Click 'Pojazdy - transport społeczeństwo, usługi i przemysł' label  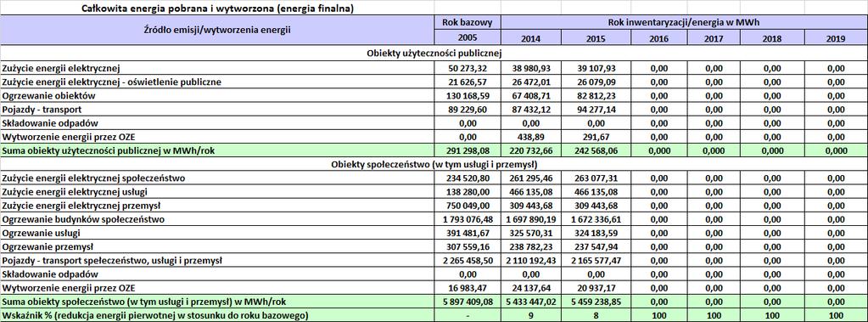click(x=112, y=260)
